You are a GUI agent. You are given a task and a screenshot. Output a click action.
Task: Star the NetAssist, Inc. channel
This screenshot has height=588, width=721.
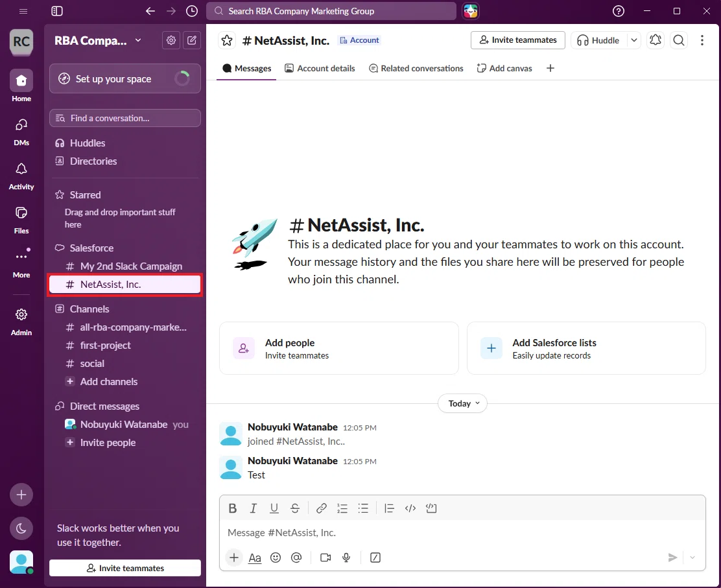click(x=227, y=40)
